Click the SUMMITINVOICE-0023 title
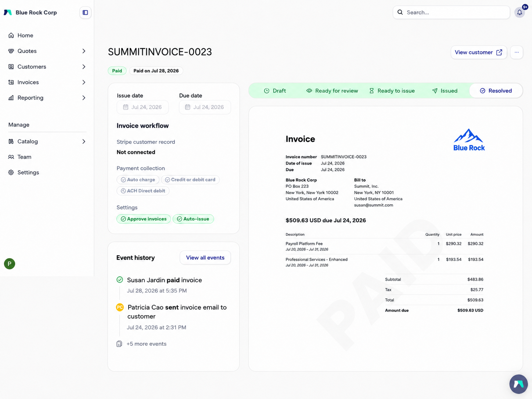Screen dimensions: 532x399 pos(160,52)
